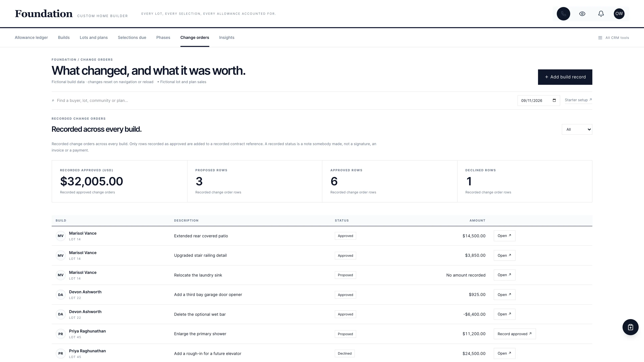Click the $11,200.00 amount
Viewport: 644px width, 362px height.
point(474,334)
